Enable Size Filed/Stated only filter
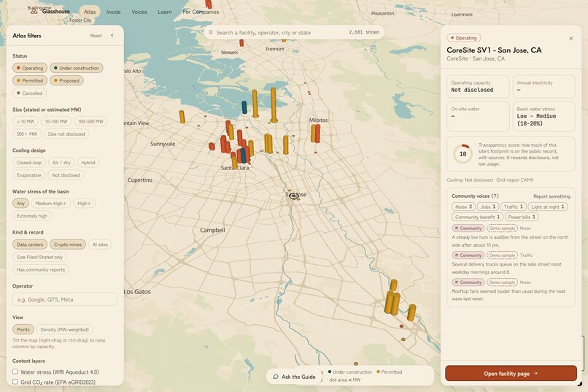 click(39, 257)
